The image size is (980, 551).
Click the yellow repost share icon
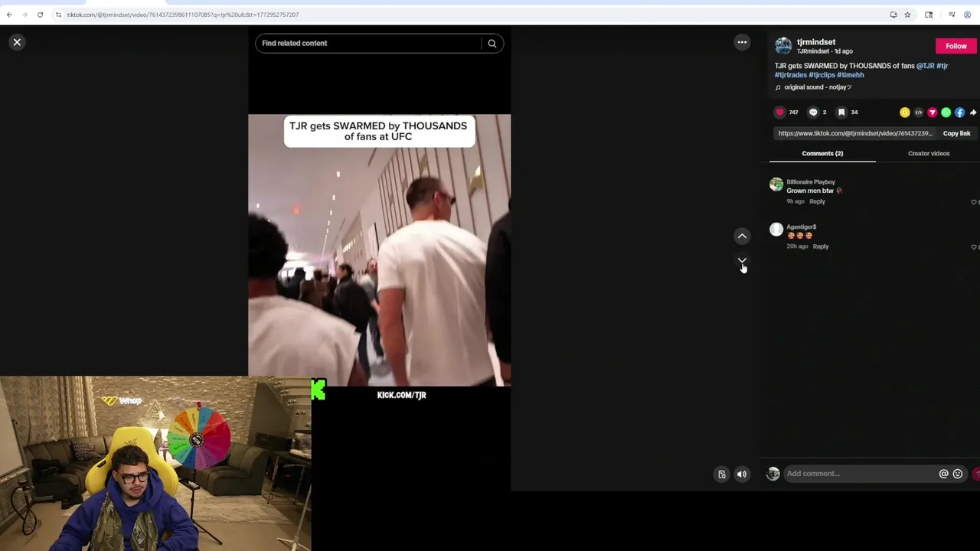(904, 112)
